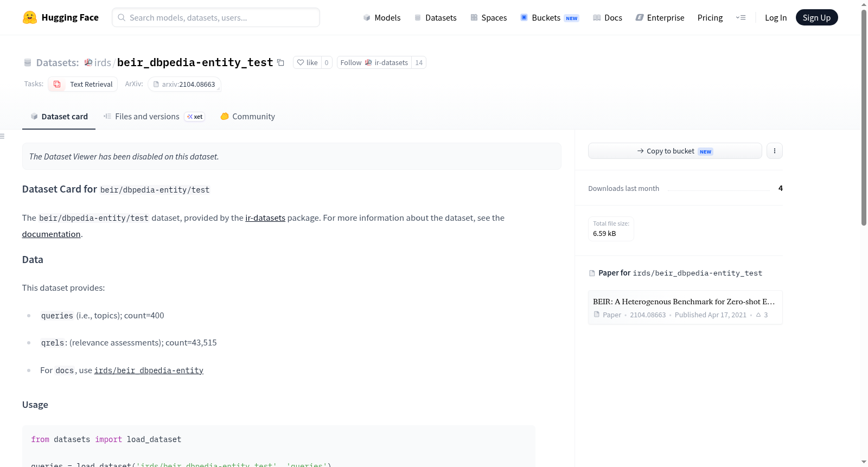
Task: Open the arxiv:2104.08663 tag
Action: coord(184,84)
